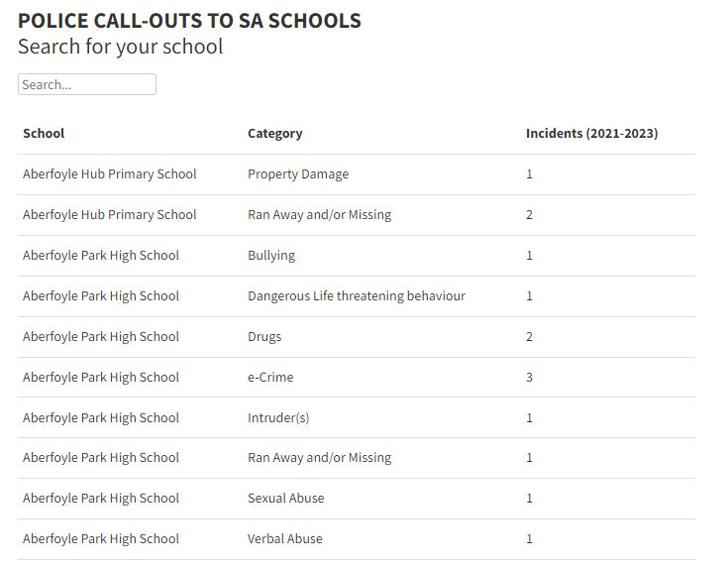Select the e-Crime category cell
The image size is (728, 568).
[x=270, y=377]
